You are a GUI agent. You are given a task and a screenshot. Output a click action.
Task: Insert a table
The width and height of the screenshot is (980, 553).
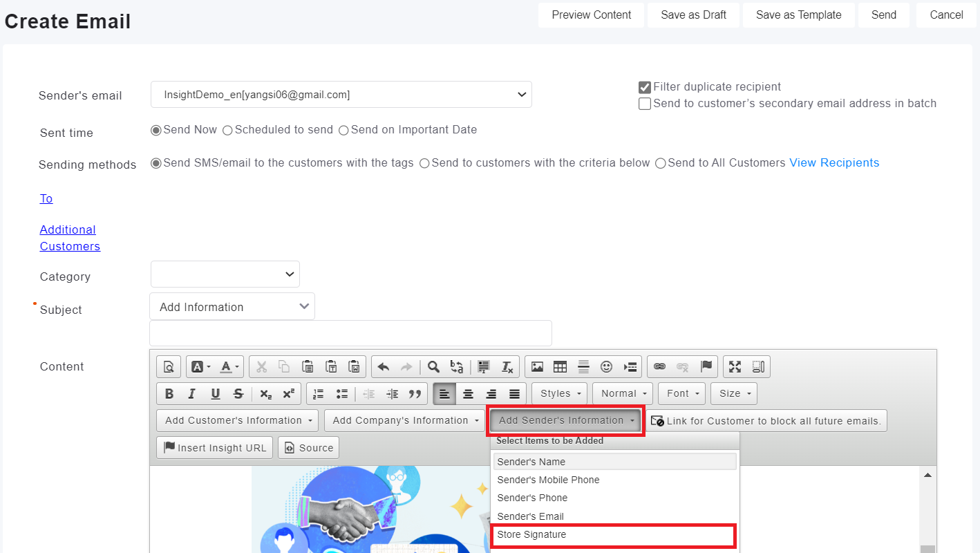(x=560, y=366)
